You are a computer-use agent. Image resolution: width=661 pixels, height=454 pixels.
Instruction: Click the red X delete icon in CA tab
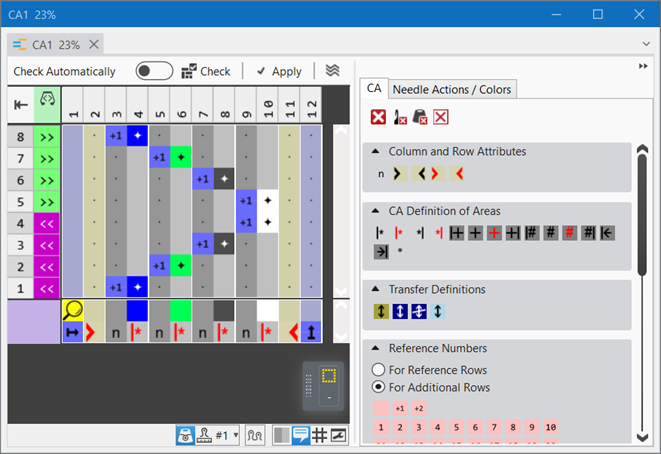378,117
